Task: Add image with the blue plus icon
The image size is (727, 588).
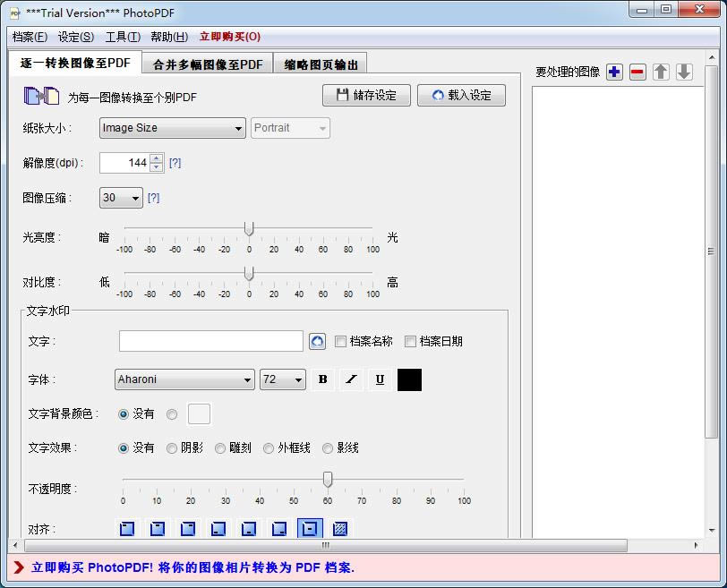Action: pos(614,72)
